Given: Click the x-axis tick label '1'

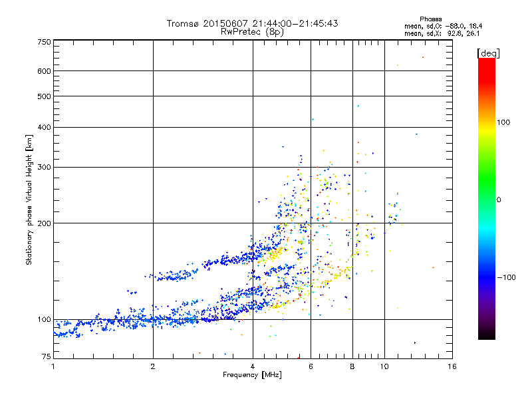Looking at the screenshot, I should [x=53, y=366].
